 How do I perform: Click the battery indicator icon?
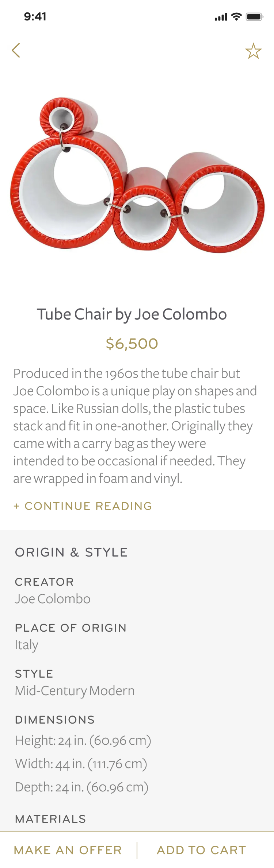tap(254, 16)
